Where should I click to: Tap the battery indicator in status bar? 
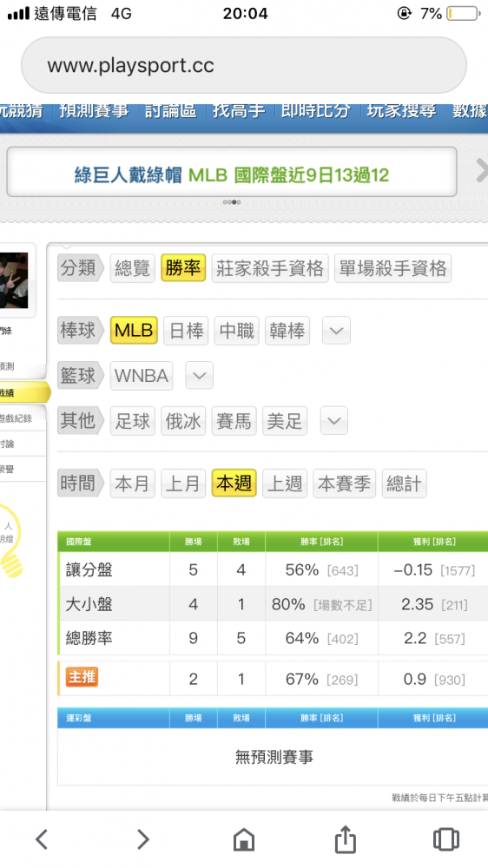pyautogui.click(x=463, y=13)
